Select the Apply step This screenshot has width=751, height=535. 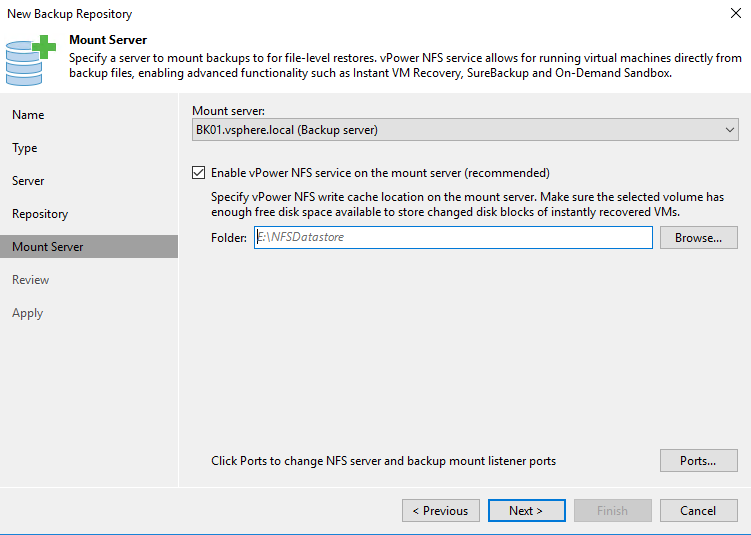[x=28, y=313]
